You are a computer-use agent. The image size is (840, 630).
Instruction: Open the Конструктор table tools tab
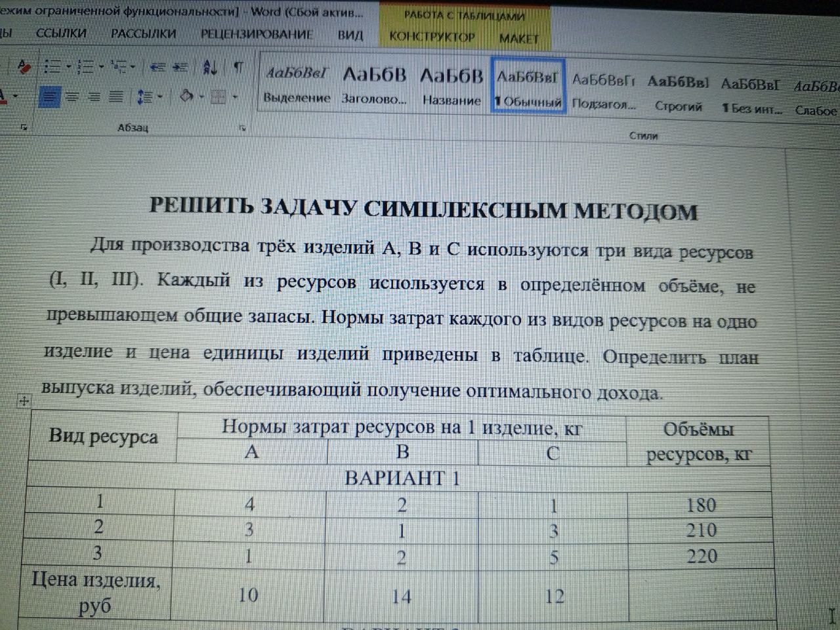432,37
